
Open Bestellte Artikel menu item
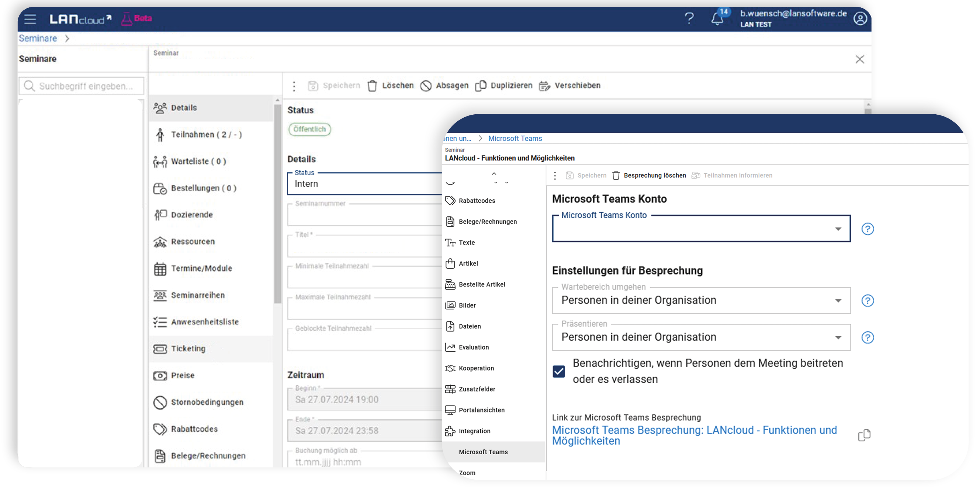(x=494, y=284)
